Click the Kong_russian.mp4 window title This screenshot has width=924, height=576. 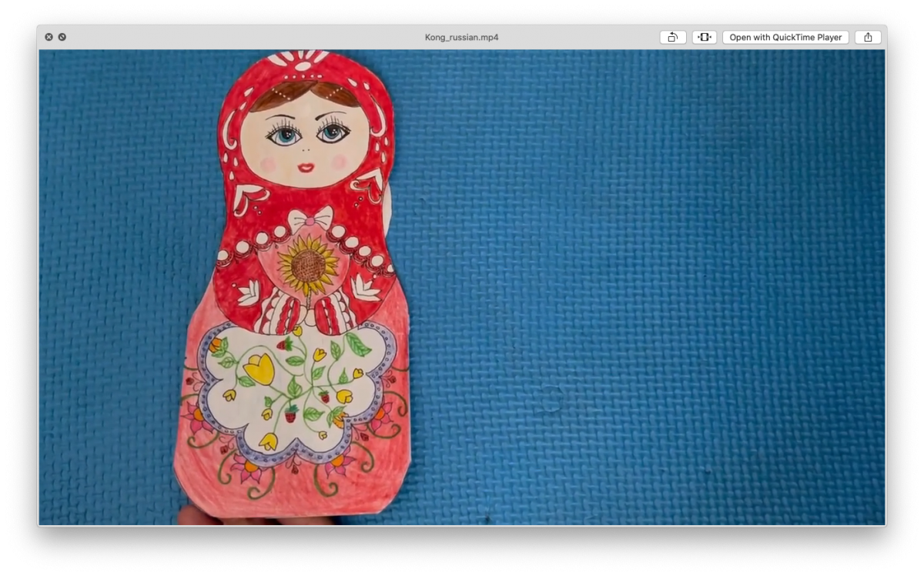pyautogui.click(x=461, y=37)
